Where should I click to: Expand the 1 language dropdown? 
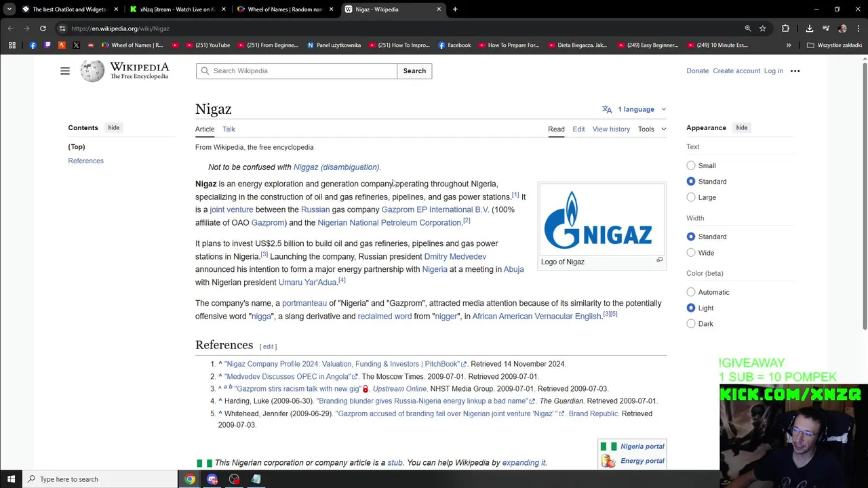tap(634, 109)
